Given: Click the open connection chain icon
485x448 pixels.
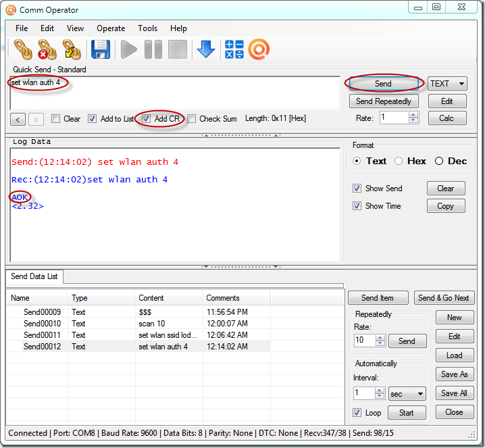Looking at the screenshot, I should click(x=23, y=49).
